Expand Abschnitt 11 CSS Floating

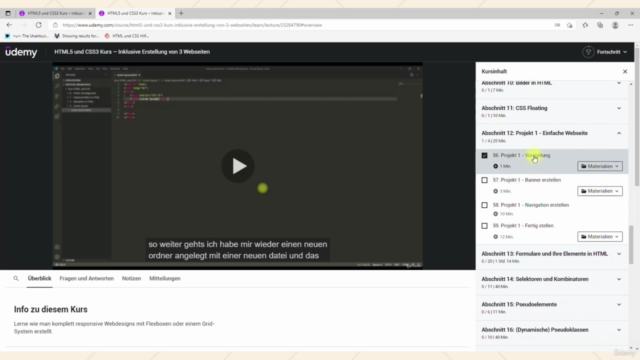[619, 108]
